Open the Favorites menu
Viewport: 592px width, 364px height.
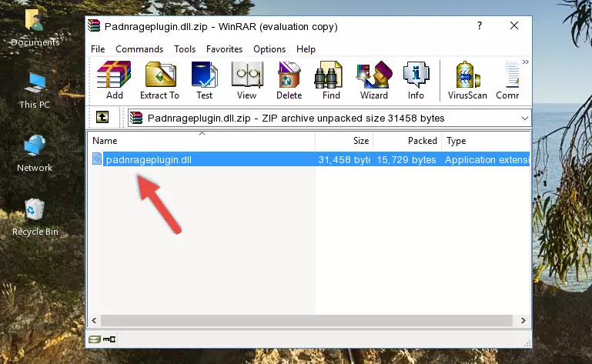point(224,49)
